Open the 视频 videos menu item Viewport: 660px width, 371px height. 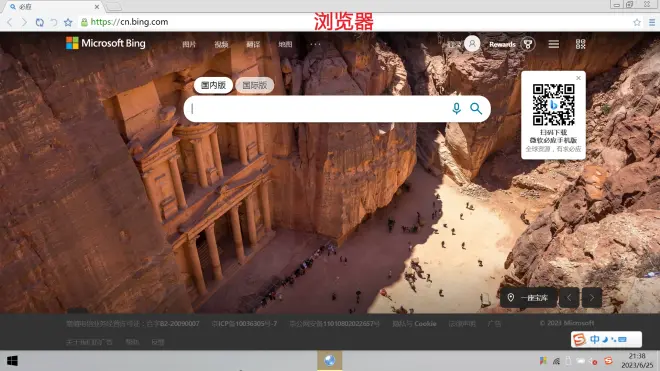point(221,44)
